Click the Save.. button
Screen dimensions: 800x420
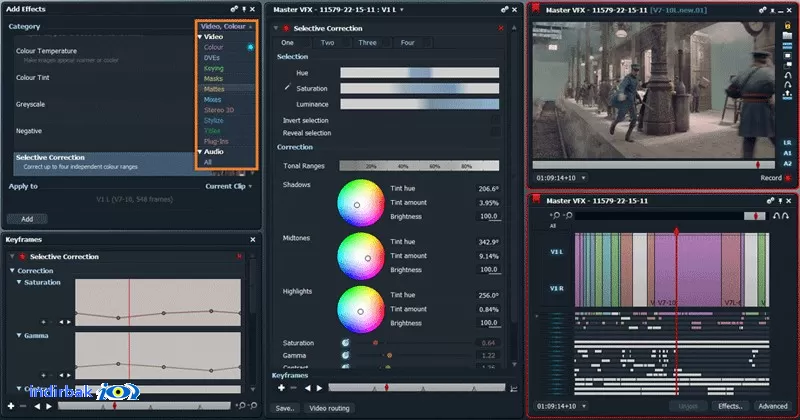point(285,408)
